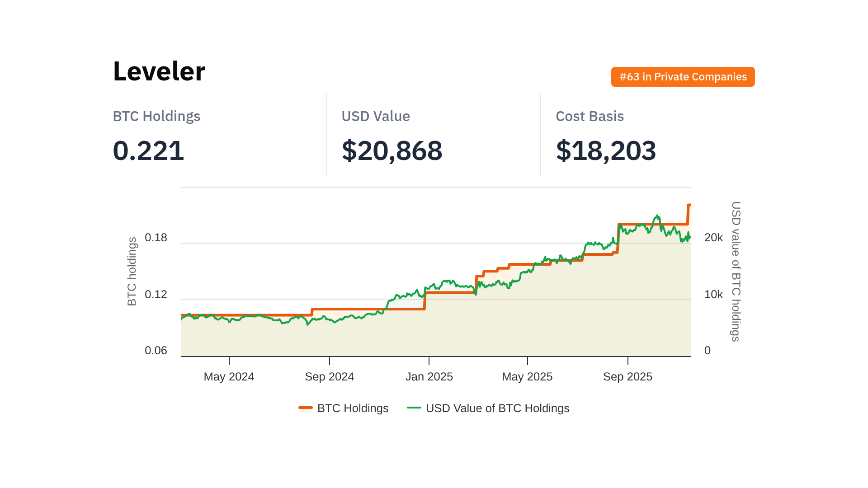Image resolution: width=868 pixels, height=488 pixels.
Task: Click the Leveler company title
Action: pos(159,71)
